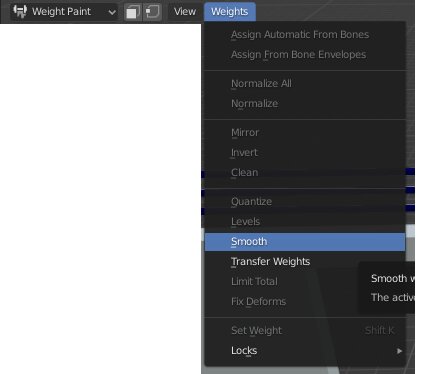Click the Weight Paint mode icon
Image resolution: width=438 pixels, height=374 pixels.
[20, 11]
